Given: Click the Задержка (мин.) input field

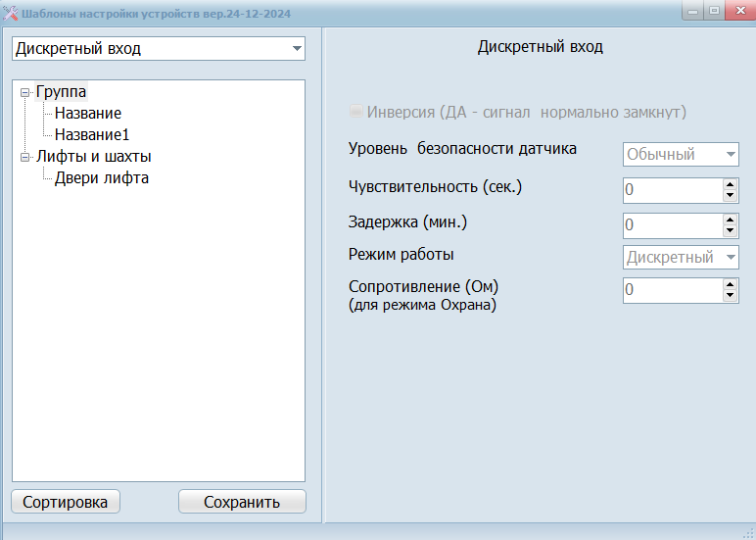Looking at the screenshot, I should click(x=672, y=225).
